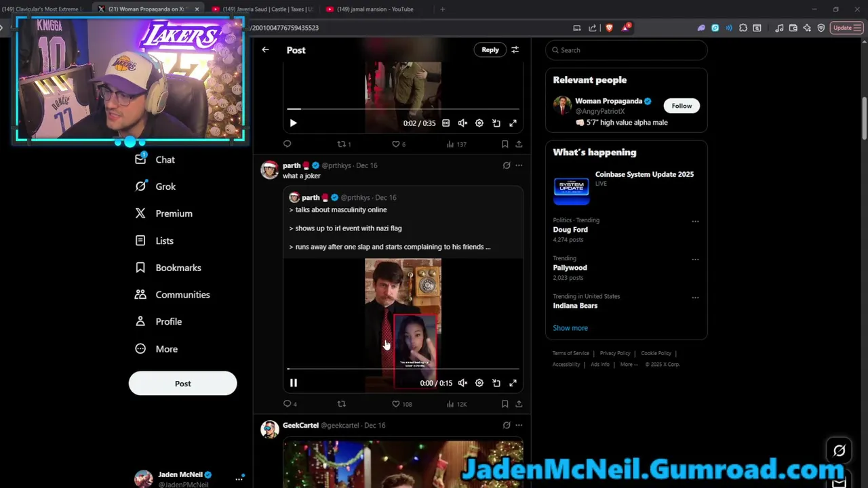Open Jaden McNeil account switcher dots
Screen dimensions: 868x488
pos(239,479)
